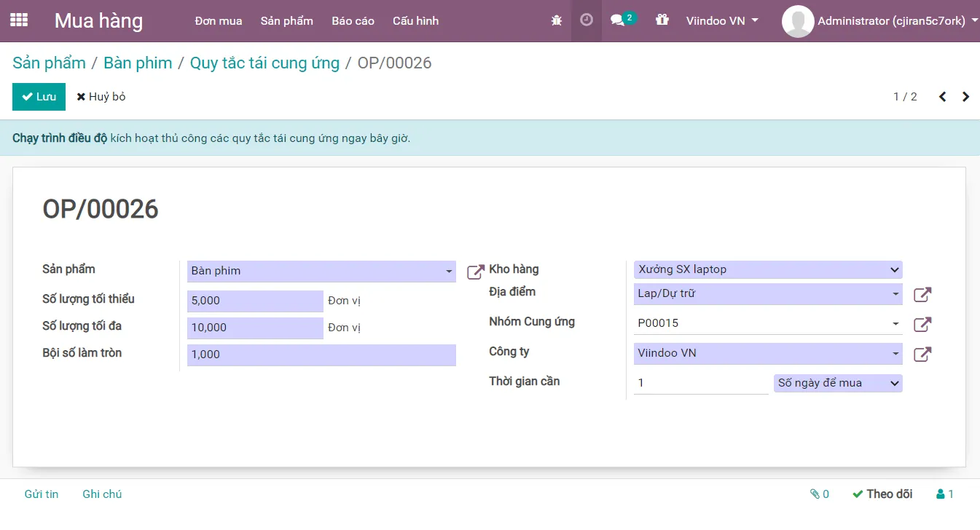Click the gift box icon
This screenshot has height=530, width=980.
pos(662,20)
